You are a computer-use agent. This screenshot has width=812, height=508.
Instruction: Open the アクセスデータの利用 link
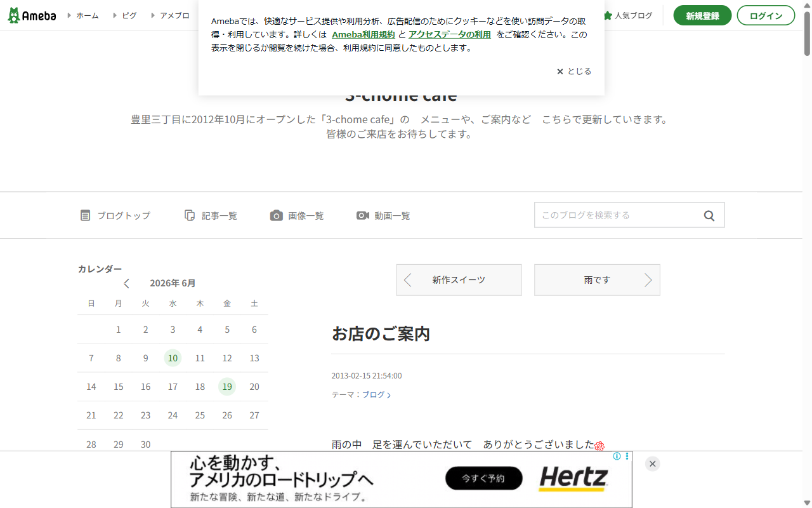click(450, 34)
